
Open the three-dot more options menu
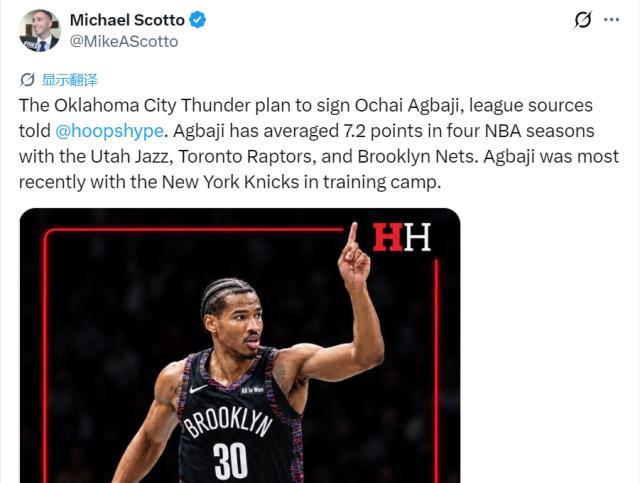click(611, 20)
